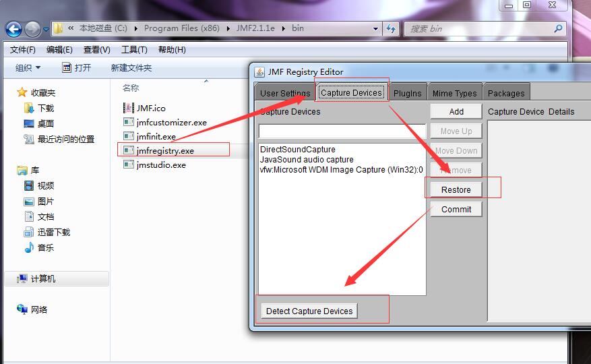Switch to the Mime Types tab

(455, 93)
